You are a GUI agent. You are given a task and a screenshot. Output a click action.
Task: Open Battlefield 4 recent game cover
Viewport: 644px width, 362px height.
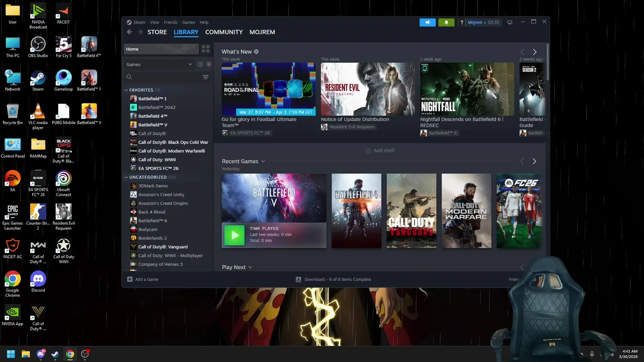[x=357, y=211]
